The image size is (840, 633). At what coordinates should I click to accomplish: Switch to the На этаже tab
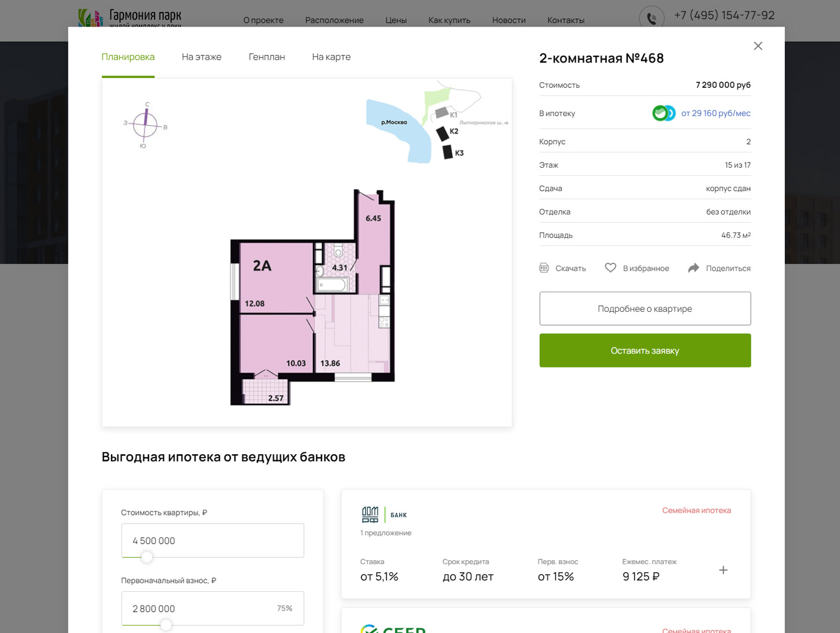(x=201, y=57)
